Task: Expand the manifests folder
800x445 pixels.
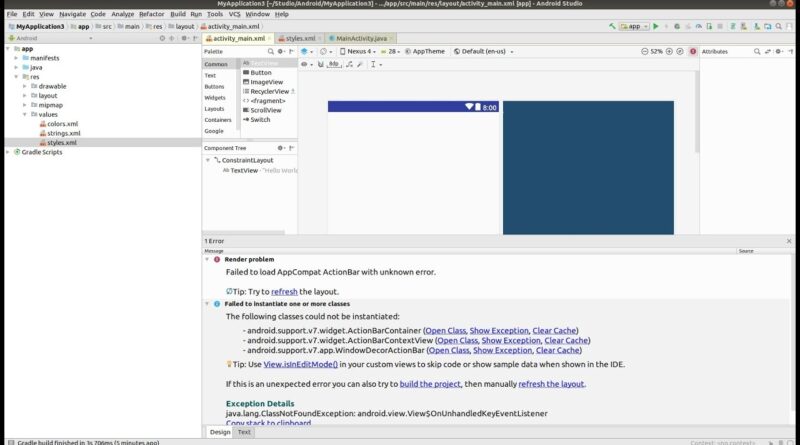Action: [16, 58]
